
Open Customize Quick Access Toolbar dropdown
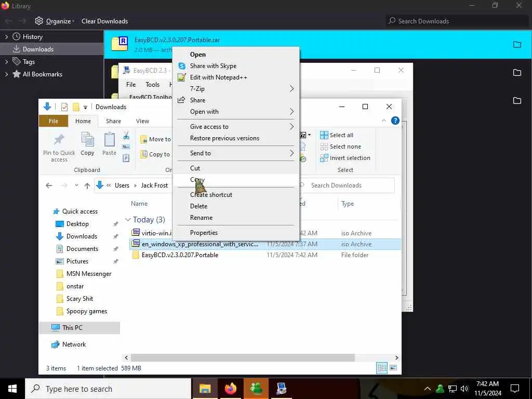(85, 107)
